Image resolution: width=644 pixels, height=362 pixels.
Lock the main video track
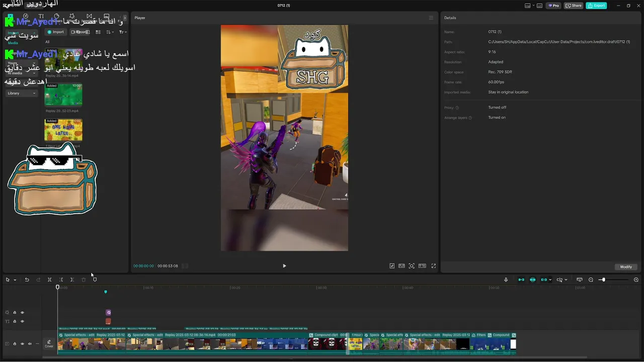(x=15, y=344)
